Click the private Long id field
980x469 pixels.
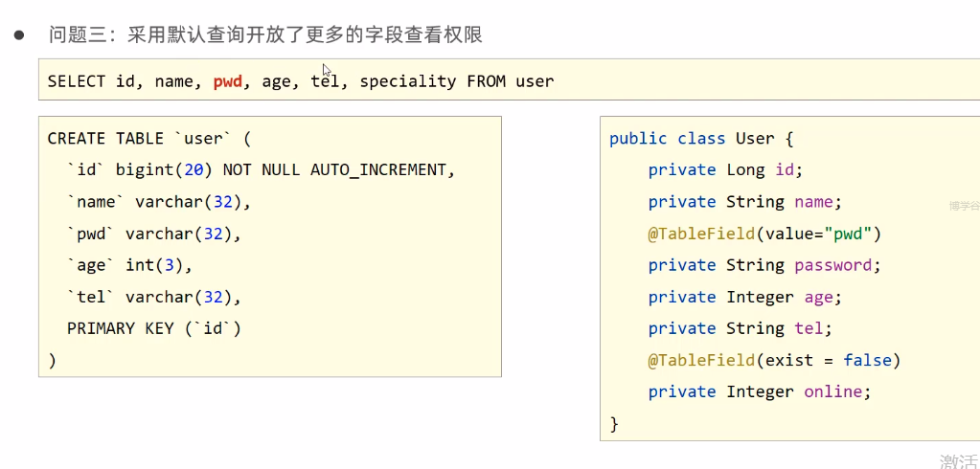click(724, 170)
